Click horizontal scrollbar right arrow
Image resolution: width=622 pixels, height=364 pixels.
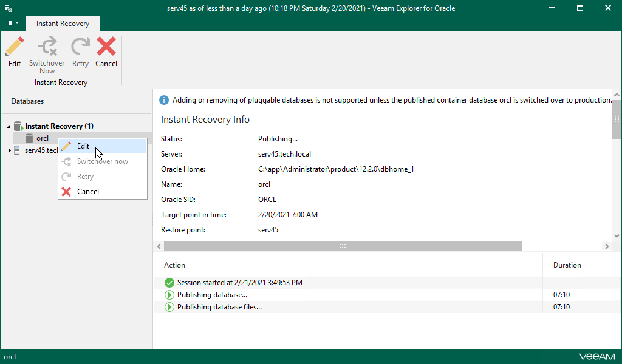607,246
